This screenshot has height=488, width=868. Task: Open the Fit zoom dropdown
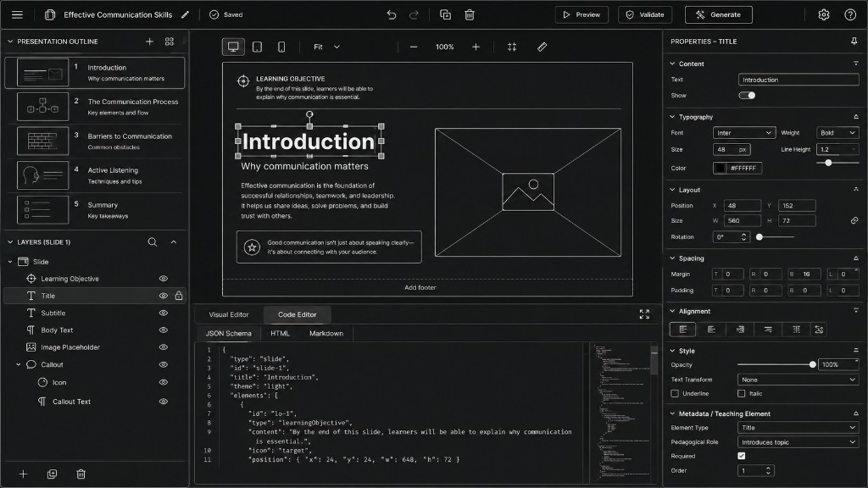[x=326, y=47]
